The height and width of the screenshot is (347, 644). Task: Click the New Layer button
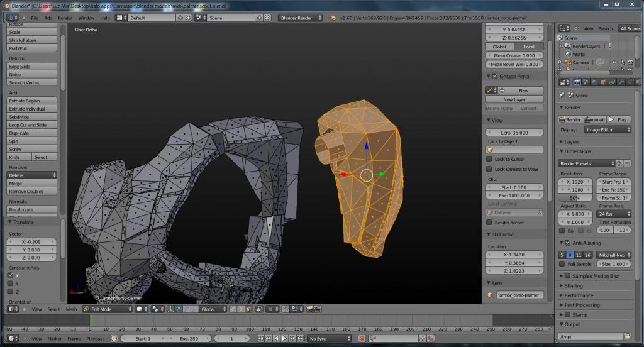tap(514, 99)
